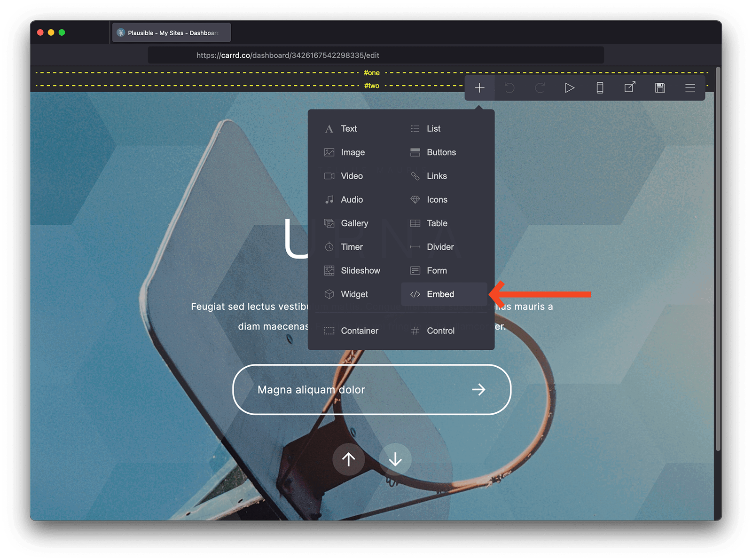752x560 pixels.
Task: Click the Magna aliquam dolor button
Action: [371, 389]
